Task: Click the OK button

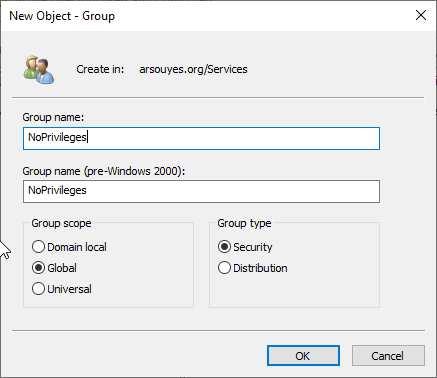Action: [x=303, y=356]
